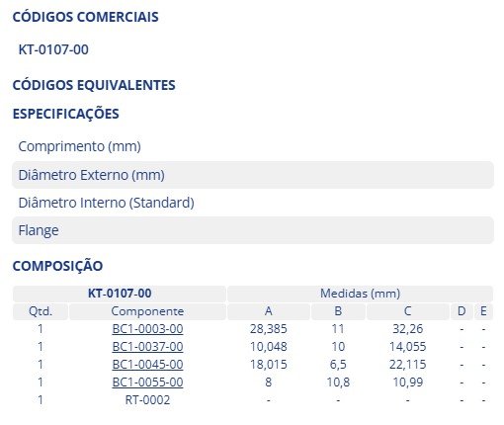Viewport: 504px width, 425px height.
Task: Select the RT-0002 component text
Action: [x=147, y=400]
